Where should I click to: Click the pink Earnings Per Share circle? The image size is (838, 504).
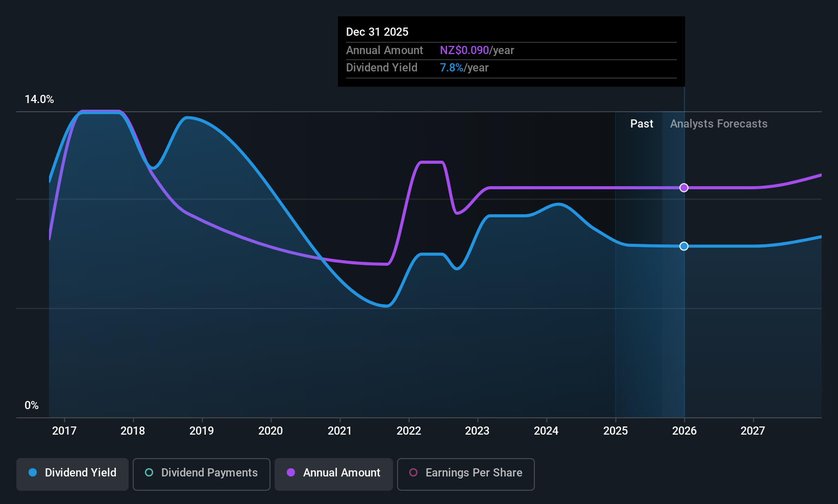coord(413,472)
